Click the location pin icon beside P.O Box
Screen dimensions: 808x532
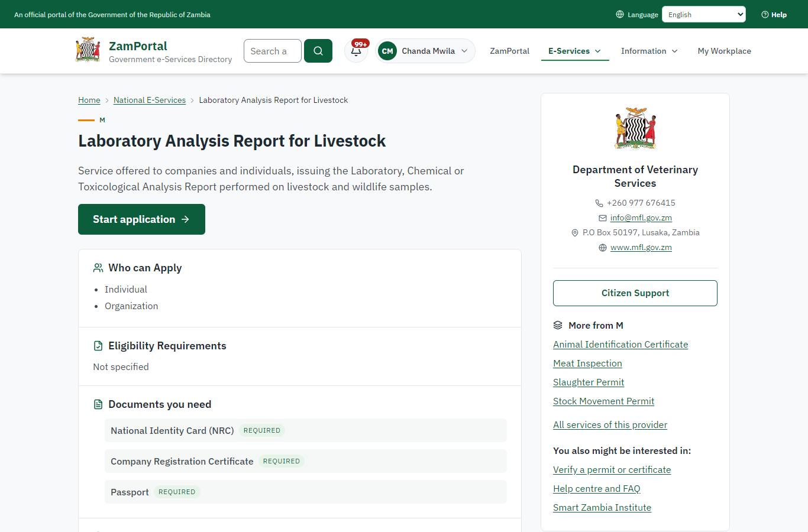tap(575, 233)
